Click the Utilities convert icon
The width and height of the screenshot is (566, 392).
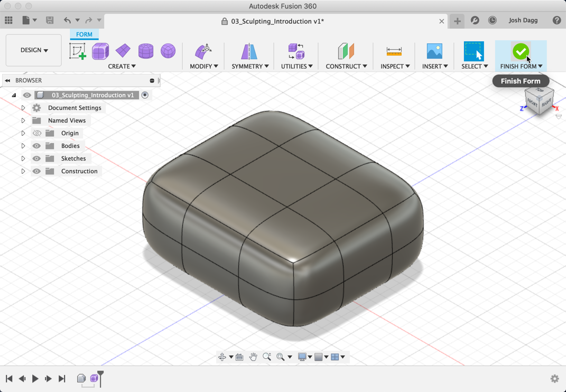pos(296,51)
